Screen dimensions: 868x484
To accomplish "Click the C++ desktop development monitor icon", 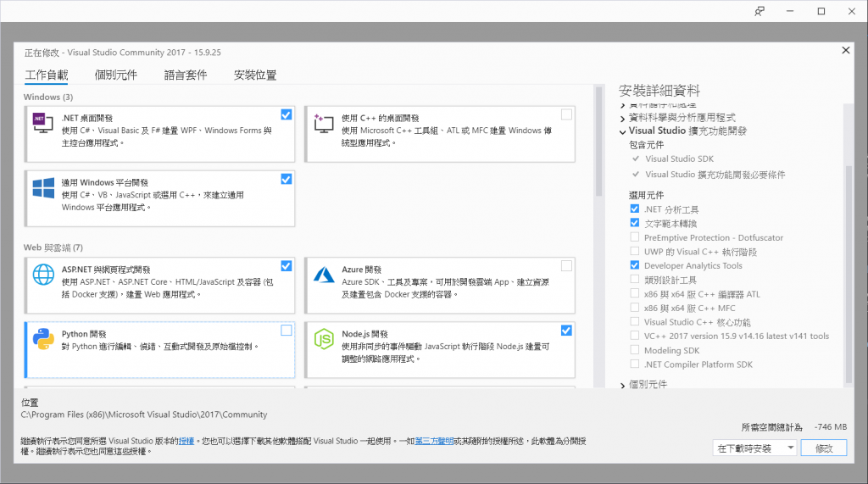I will tap(323, 123).
